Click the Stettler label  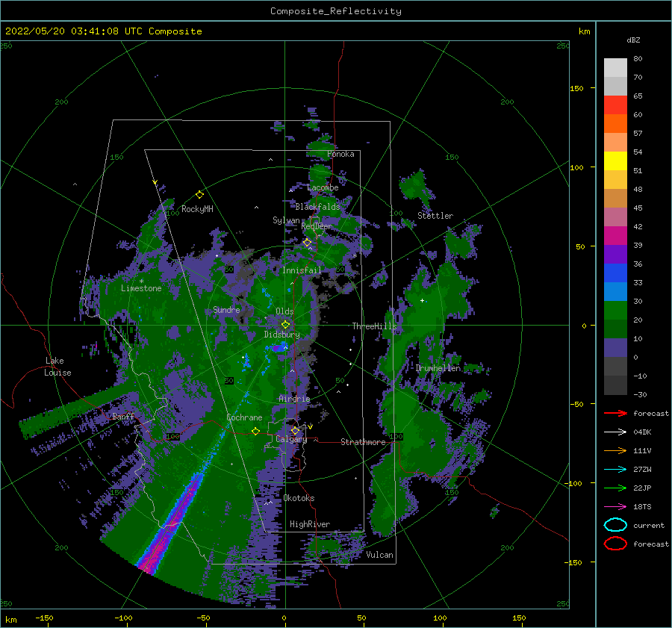click(435, 216)
